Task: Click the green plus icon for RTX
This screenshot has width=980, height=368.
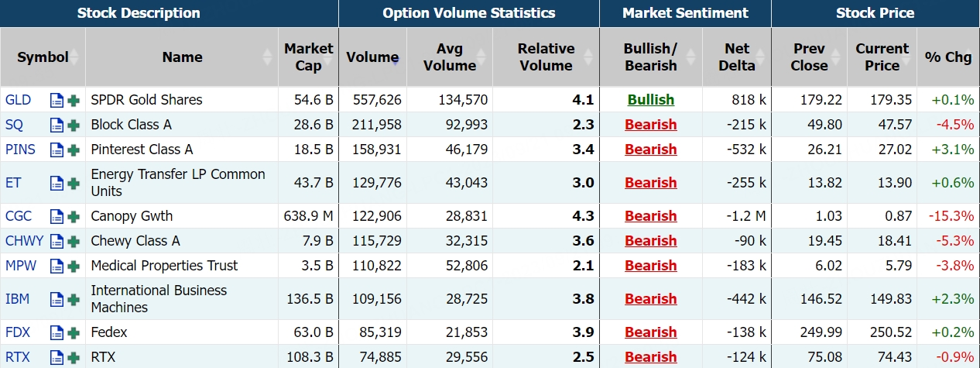Action: [74, 357]
